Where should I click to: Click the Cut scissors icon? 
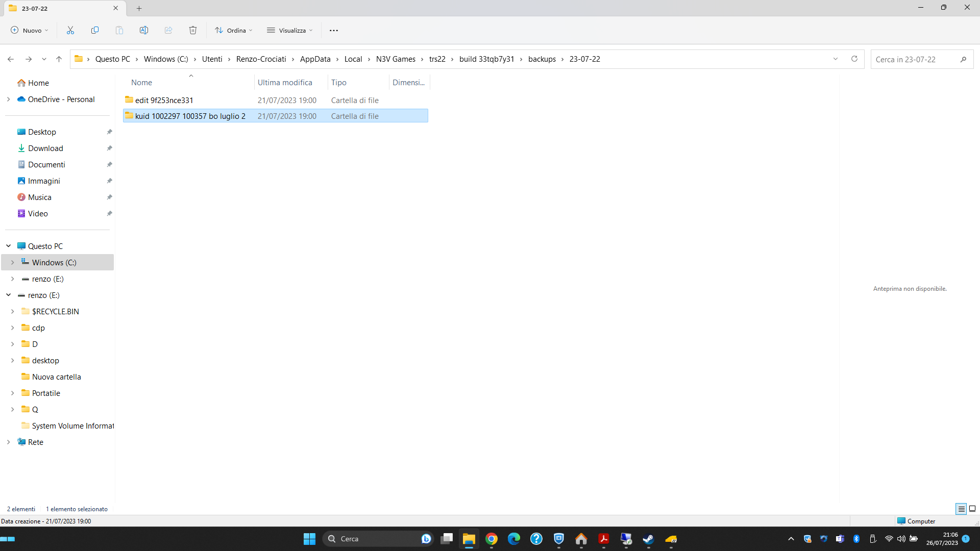[x=70, y=31]
